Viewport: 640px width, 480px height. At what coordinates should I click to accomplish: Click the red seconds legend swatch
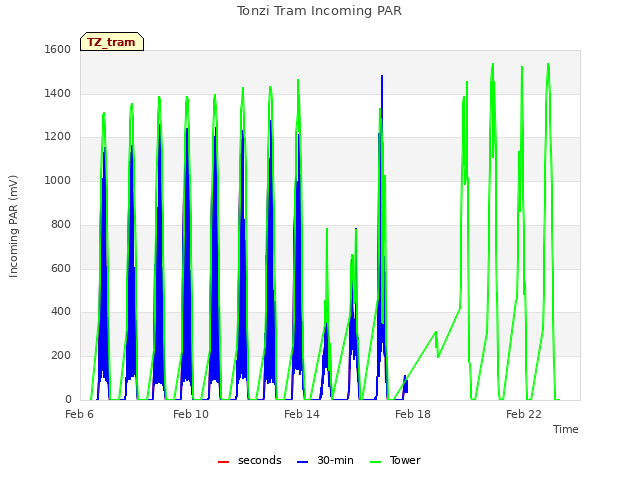click(223, 462)
